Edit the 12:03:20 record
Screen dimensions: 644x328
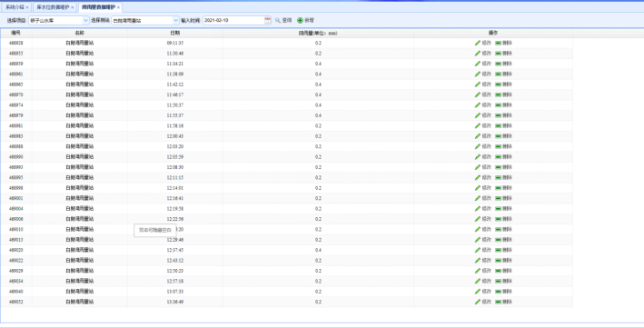coord(483,146)
